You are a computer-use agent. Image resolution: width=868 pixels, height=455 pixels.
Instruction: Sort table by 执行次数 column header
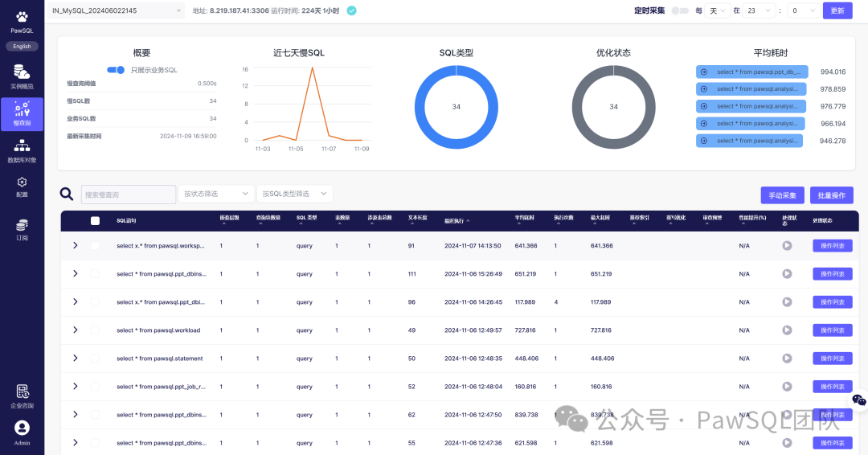click(563, 219)
